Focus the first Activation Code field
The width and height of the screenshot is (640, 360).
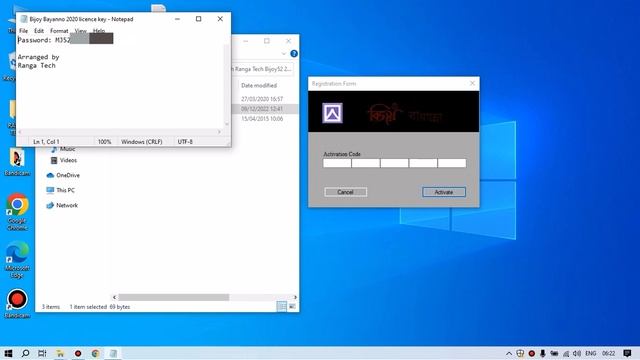point(337,163)
